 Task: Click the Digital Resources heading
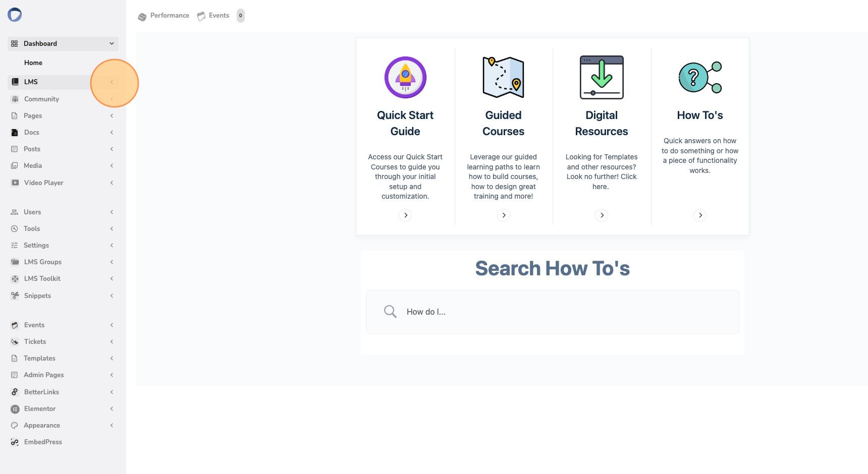tap(602, 124)
